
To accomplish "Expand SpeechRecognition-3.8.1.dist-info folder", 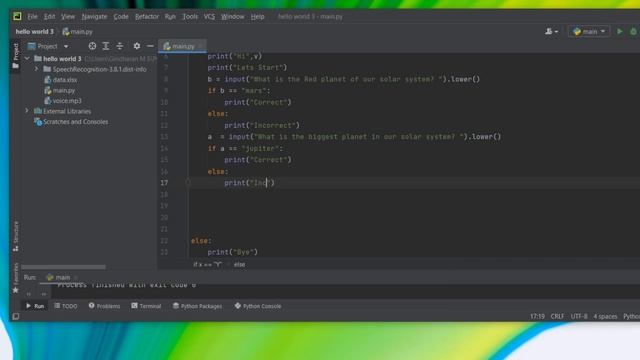I will (36, 69).
